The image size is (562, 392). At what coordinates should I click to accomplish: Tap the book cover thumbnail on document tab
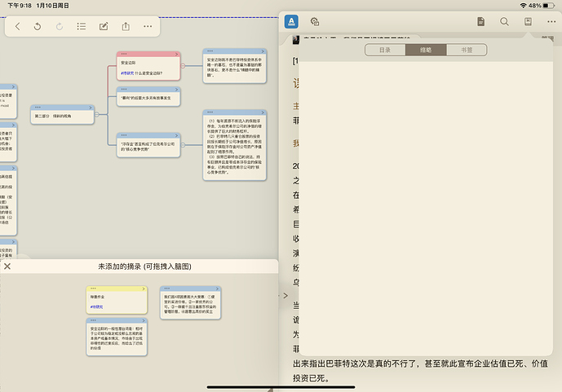(x=296, y=39)
